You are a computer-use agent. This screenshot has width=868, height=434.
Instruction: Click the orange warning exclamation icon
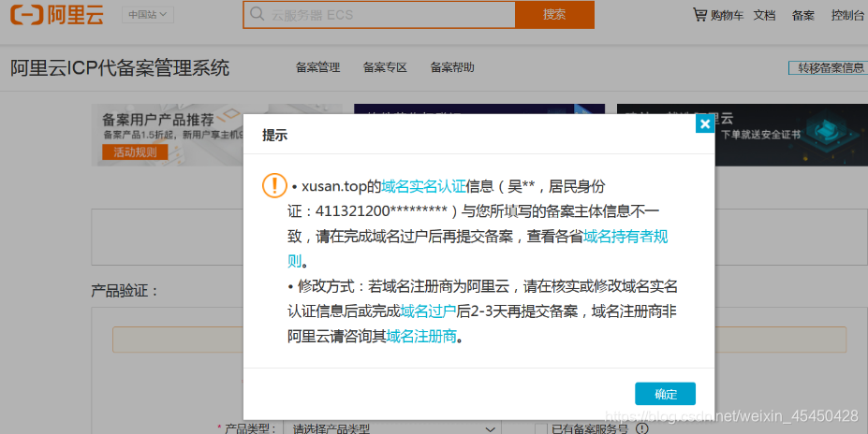[274, 186]
